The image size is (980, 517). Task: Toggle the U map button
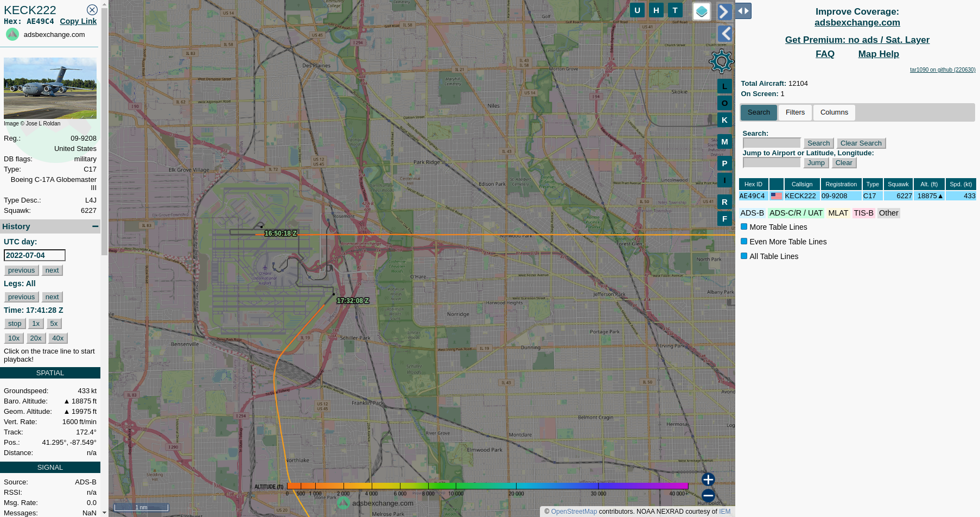point(637,10)
